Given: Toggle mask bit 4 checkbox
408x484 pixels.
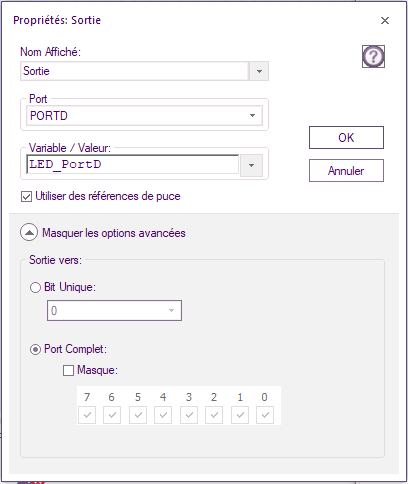Looking at the screenshot, I should [163, 415].
